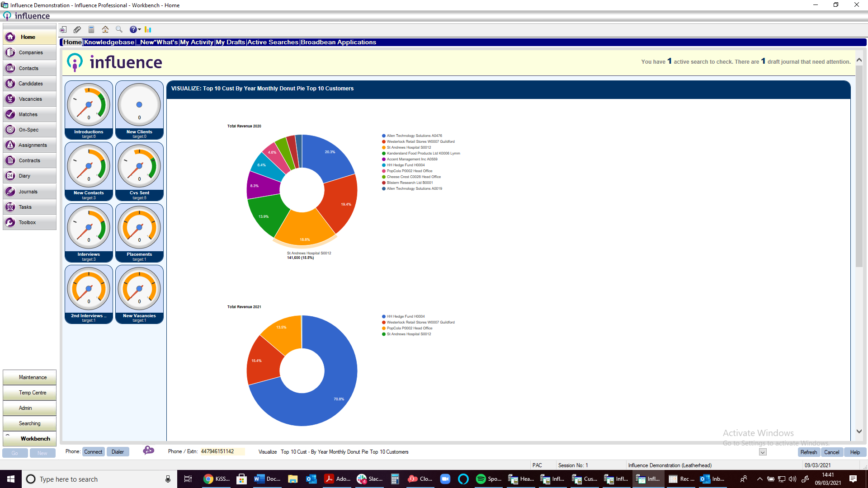Open the Broadbean Applications tab
Viewport: 868px width, 488px height.
[339, 42]
